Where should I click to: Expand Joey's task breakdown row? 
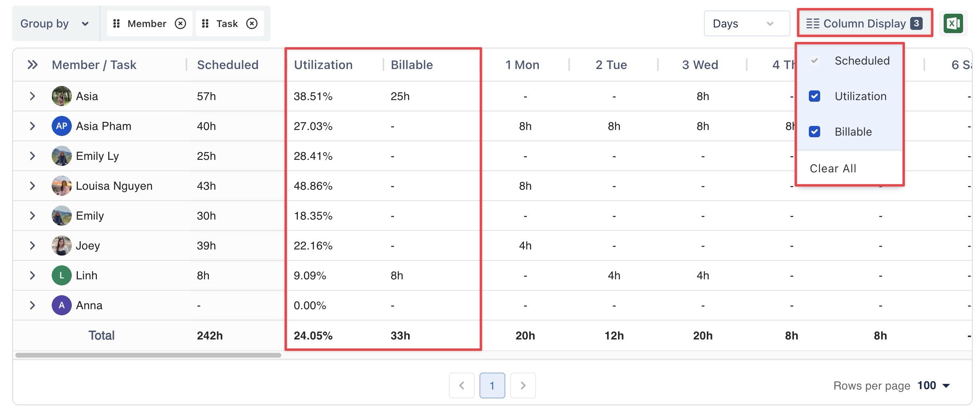click(x=32, y=245)
